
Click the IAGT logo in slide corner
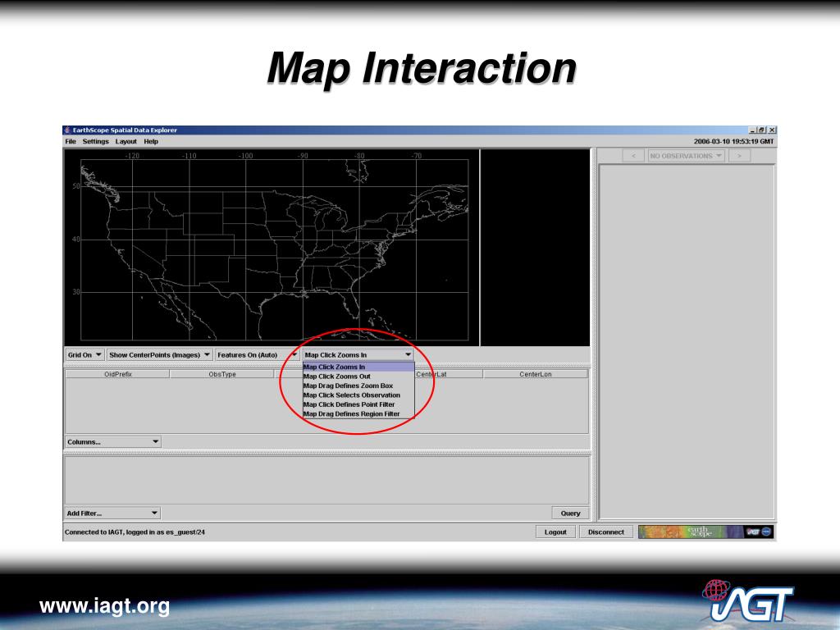(747, 600)
